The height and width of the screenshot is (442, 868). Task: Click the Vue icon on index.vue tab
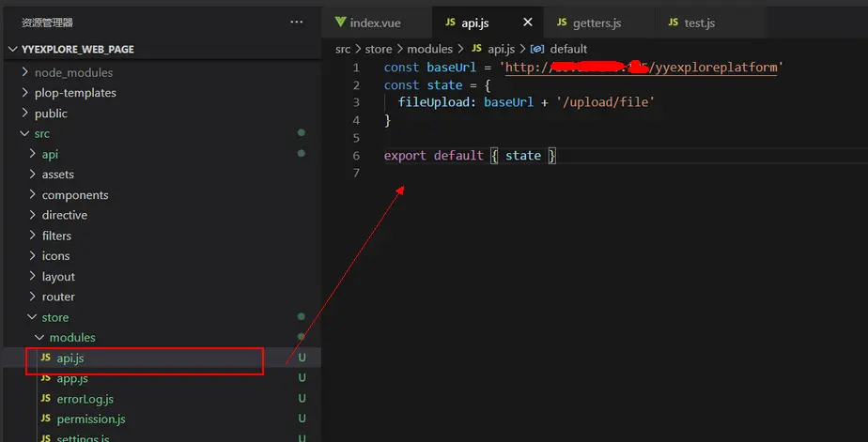coord(340,23)
